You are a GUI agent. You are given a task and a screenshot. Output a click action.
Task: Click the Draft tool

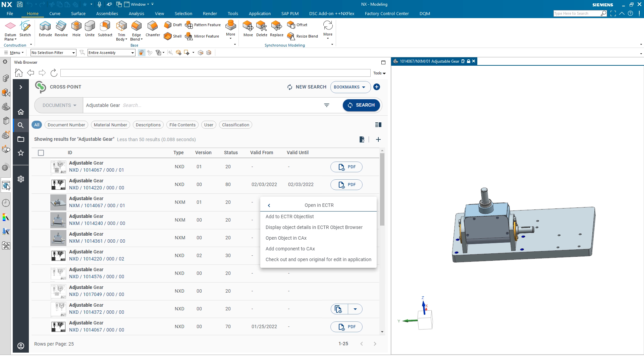(x=173, y=25)
